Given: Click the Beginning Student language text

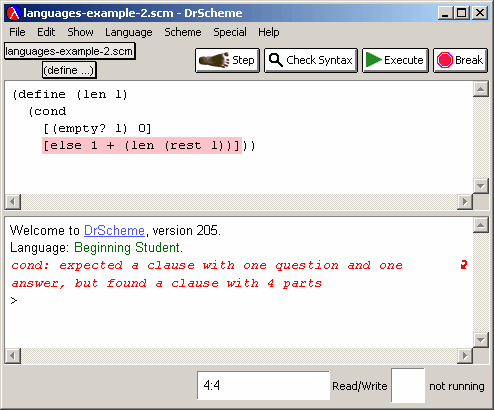Looking at the screenshot, I should (x=128, y=248).
